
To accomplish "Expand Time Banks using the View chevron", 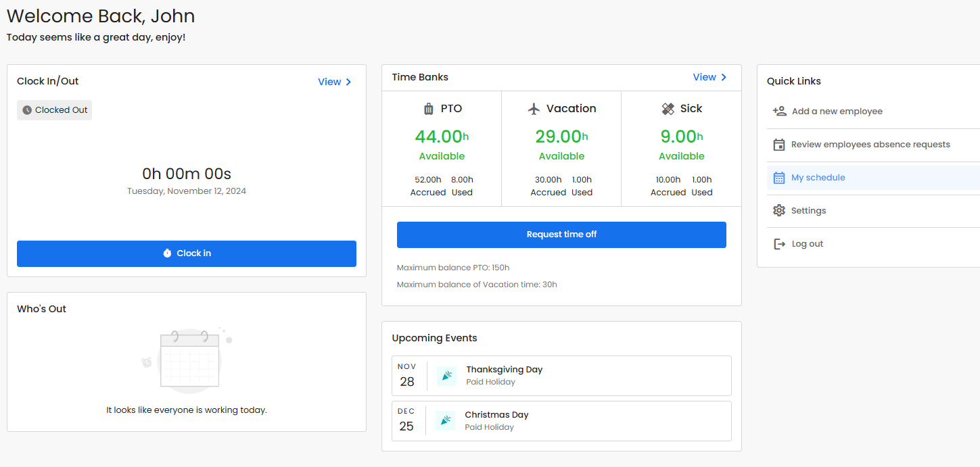I will 724,77.
